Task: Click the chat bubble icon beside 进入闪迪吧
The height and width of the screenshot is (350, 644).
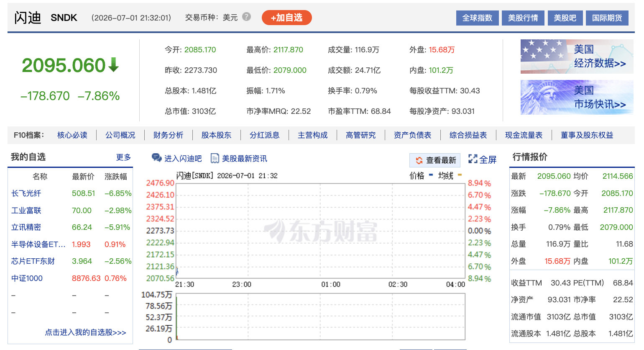Action: [156, 158]
